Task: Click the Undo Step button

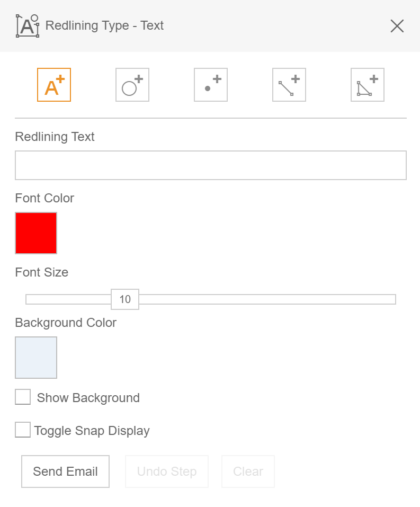Action: 166,471
